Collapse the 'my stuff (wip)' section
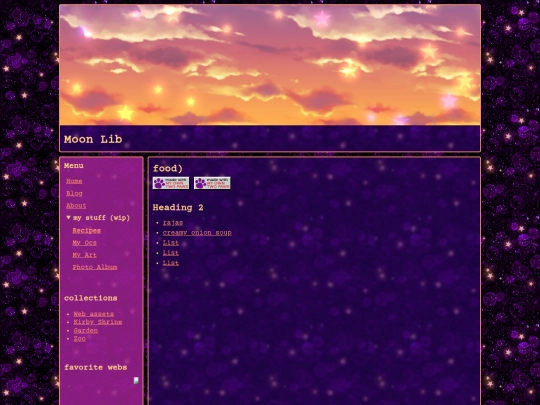540x405 pixels. 98,218
